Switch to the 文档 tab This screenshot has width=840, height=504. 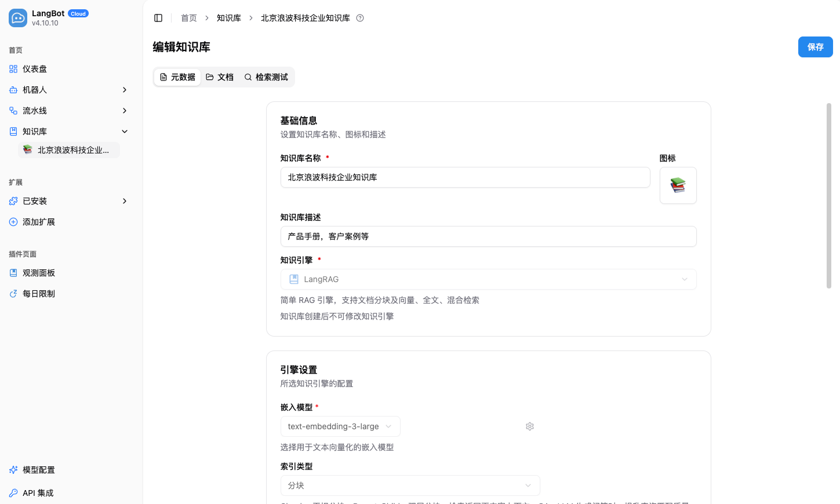(220, 77)
